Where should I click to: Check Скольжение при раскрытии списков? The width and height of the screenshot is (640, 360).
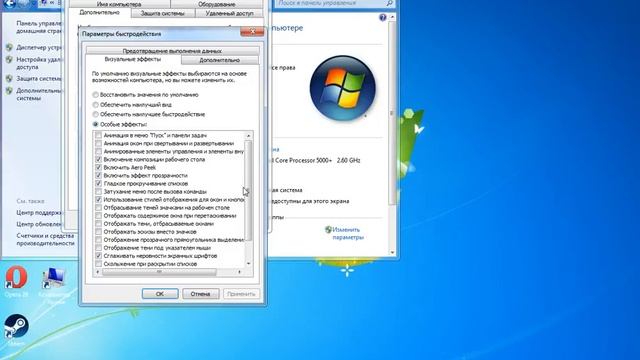(98, 264)
